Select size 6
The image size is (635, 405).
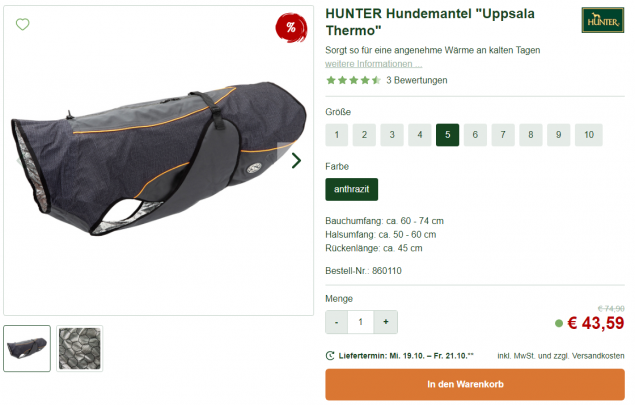coord(475,135)
